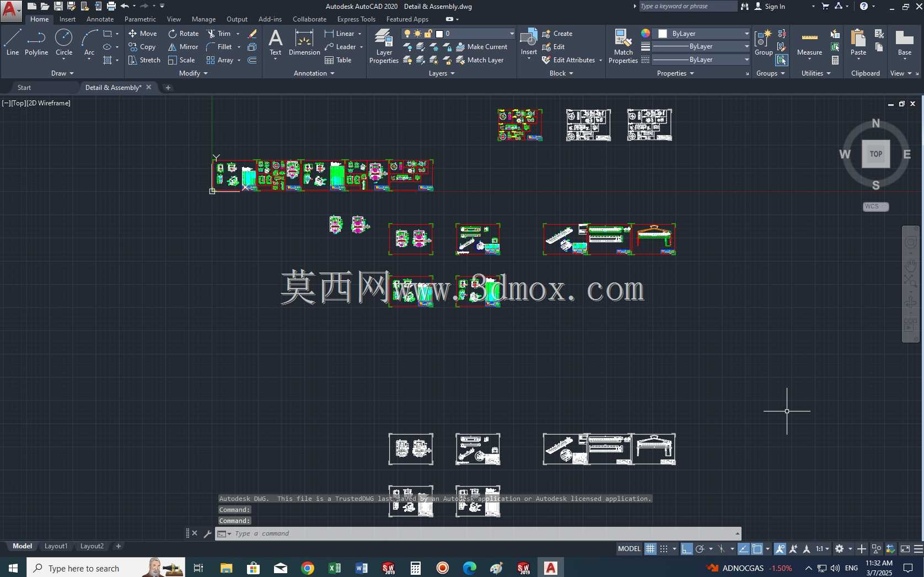
Task: Click the Move tool icon
Action: (x=132, y=34)
